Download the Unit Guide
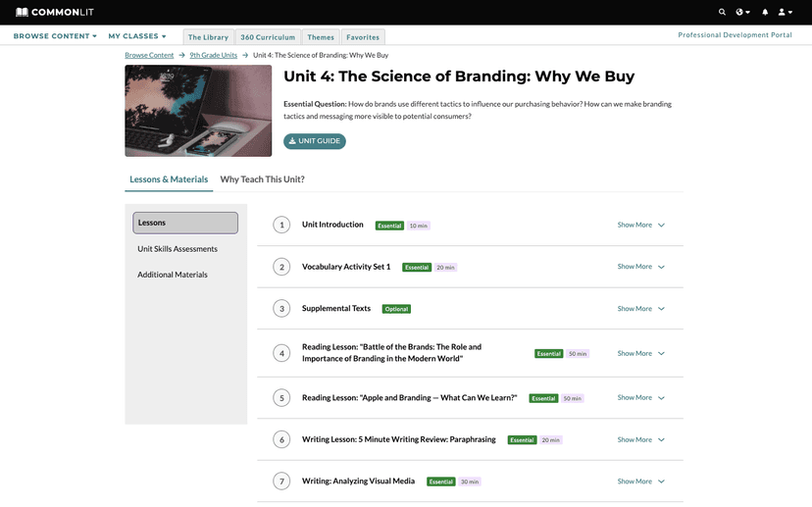 tap(315, 141)
